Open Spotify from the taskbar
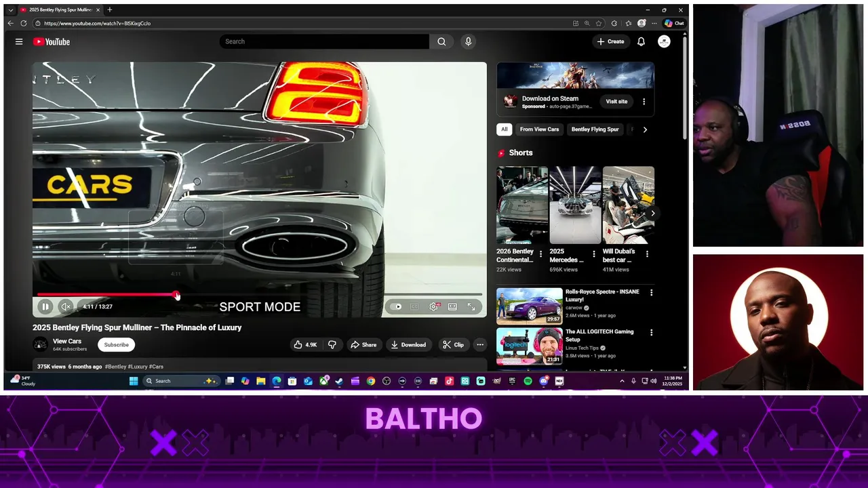The image size is (868, 488). coord(528,381)
